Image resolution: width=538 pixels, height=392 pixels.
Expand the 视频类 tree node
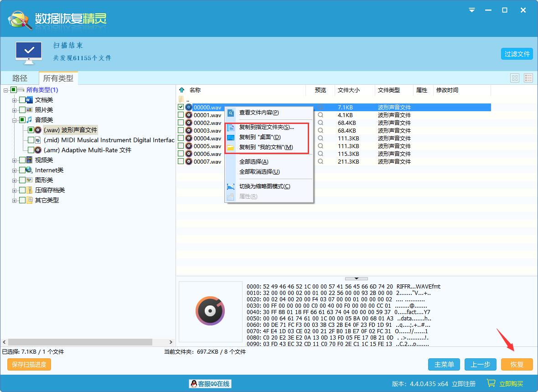15,160
